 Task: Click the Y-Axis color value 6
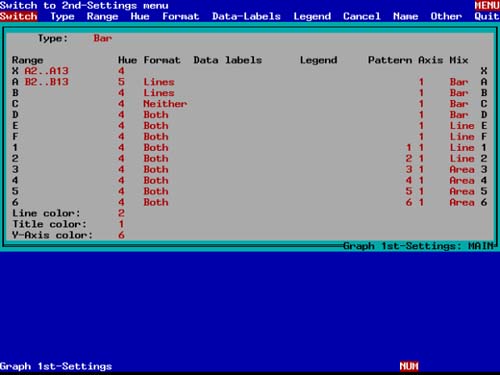121,235
